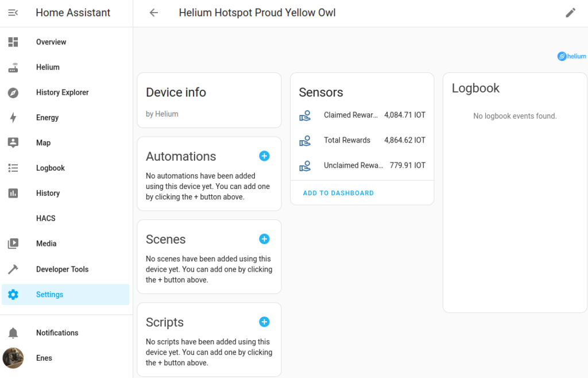Open the Media menu item

(66, 244)
